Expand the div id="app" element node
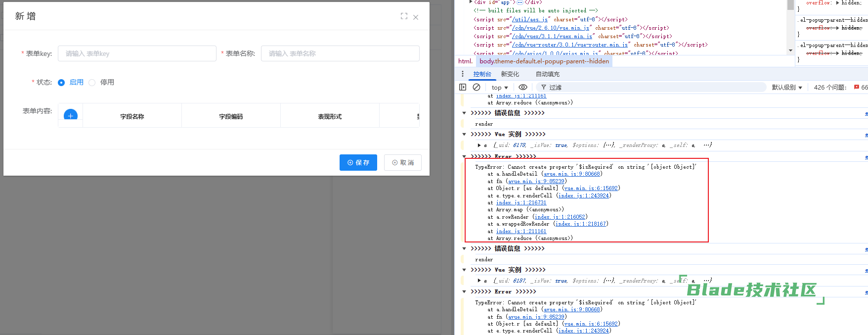 click(x=471, y=2)
